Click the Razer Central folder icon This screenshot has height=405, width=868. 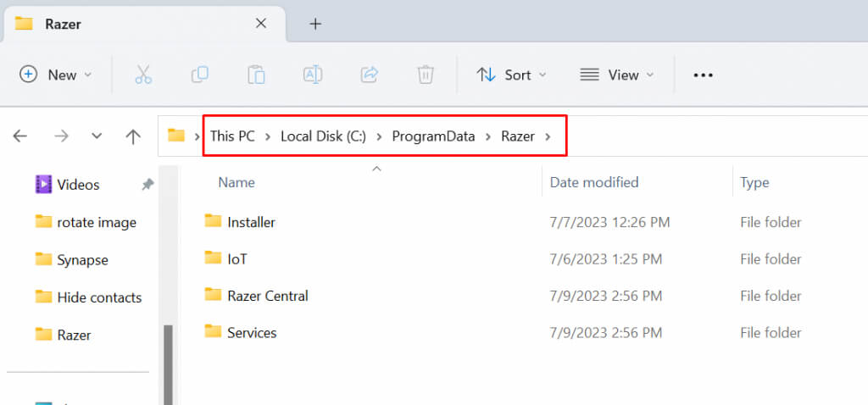click(213, 295)
